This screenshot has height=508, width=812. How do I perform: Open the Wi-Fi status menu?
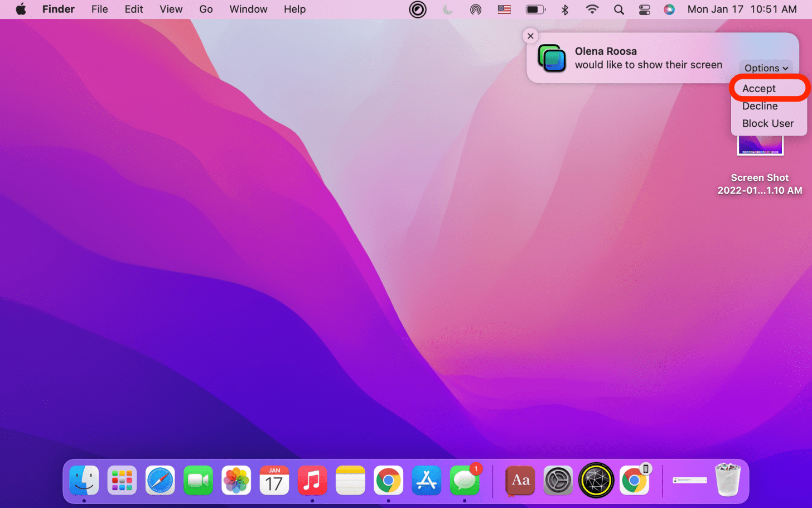tap(592, 9)
